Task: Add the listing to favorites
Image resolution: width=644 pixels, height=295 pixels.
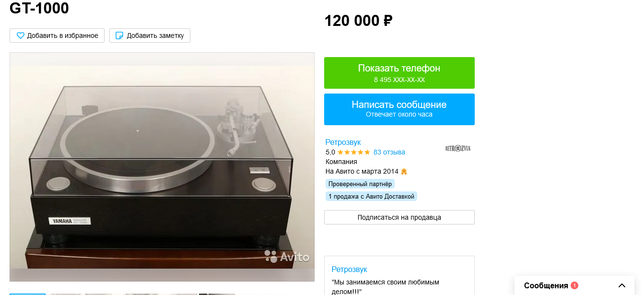Action: (x=57, y=35)
